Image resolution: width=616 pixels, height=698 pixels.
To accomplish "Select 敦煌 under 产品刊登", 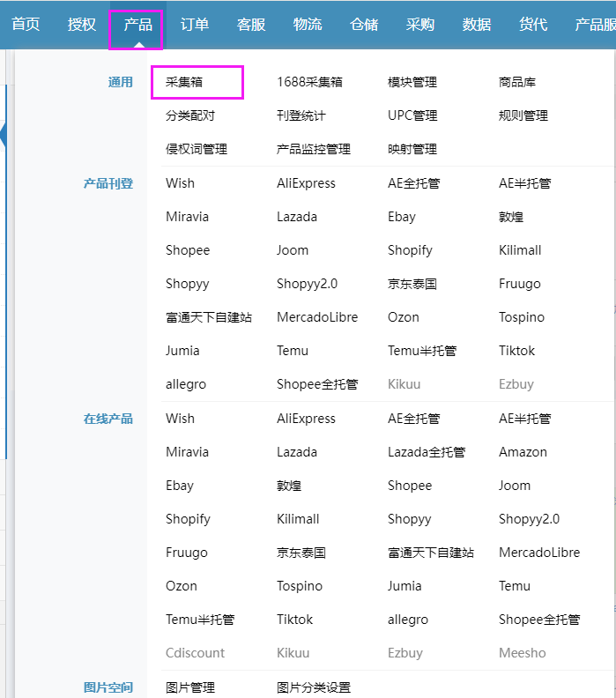I will click(x=510, y=217).
